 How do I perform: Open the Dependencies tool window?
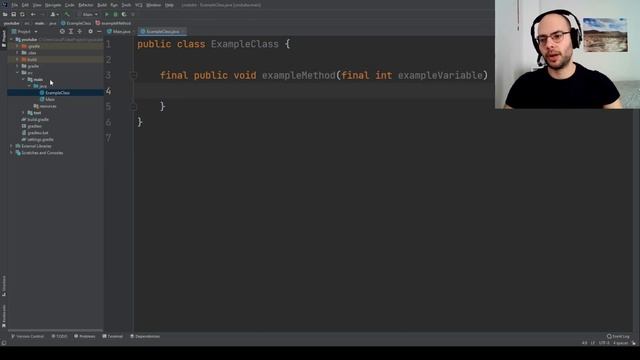(x=145, y=336)
